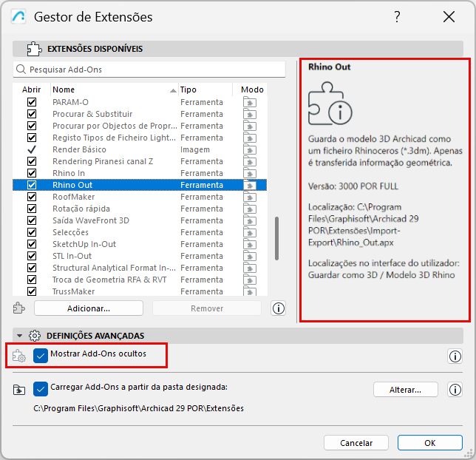Click mode folder icon for Render Básico

click(x=250, y=150)
